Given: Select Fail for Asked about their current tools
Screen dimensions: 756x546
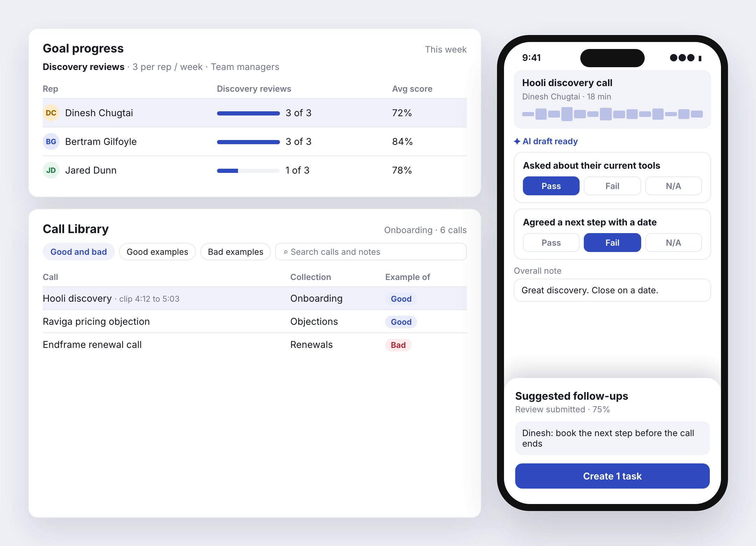Looking at the screenshot, I should click(x=612, y=186).
